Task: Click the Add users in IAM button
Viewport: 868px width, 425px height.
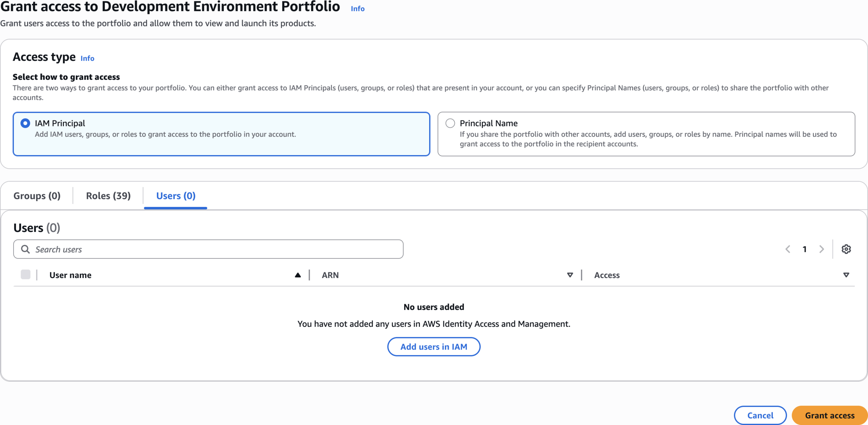Action: pos(434,347)
